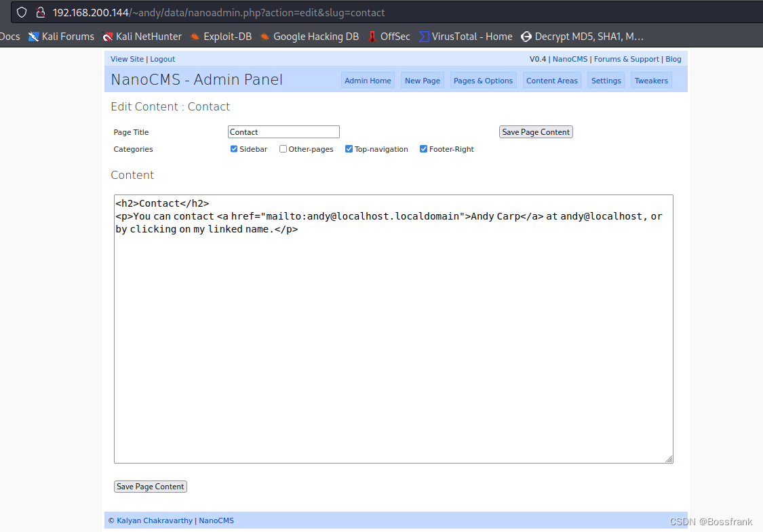Open Forums & Support link
The width and height of the screenshot is (763, 532).
click(x=626, y=59)
